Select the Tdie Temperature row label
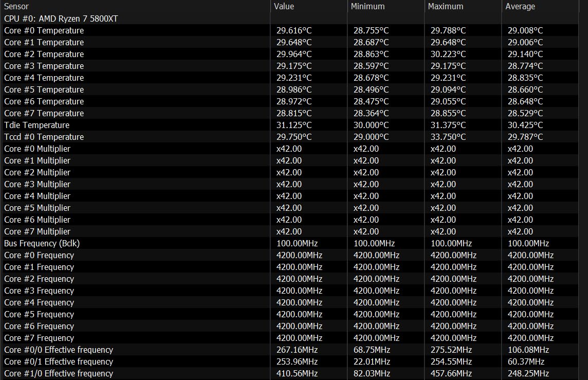The image size is (588, 380). point(37,125)
